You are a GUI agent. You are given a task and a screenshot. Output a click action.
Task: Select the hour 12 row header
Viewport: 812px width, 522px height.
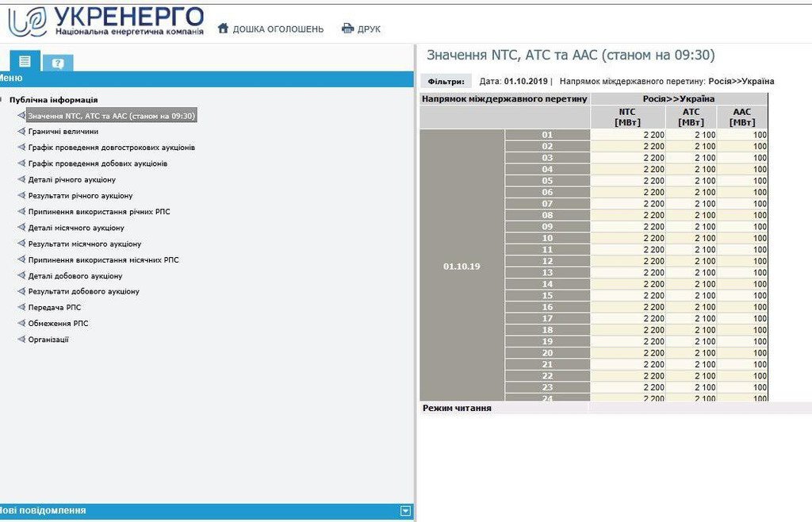[x=547, y=261]
